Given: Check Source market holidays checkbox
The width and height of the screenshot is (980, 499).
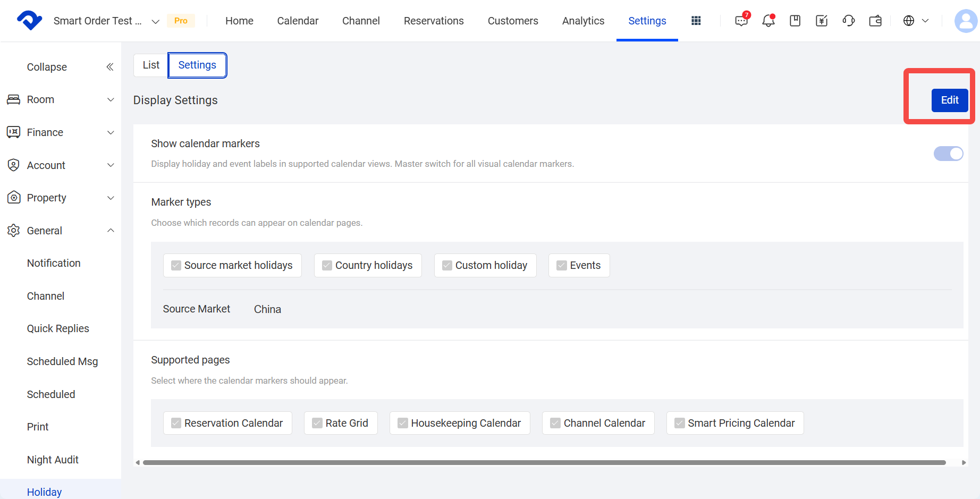Looking at the screenshot, I should click(x=176, y=265).
